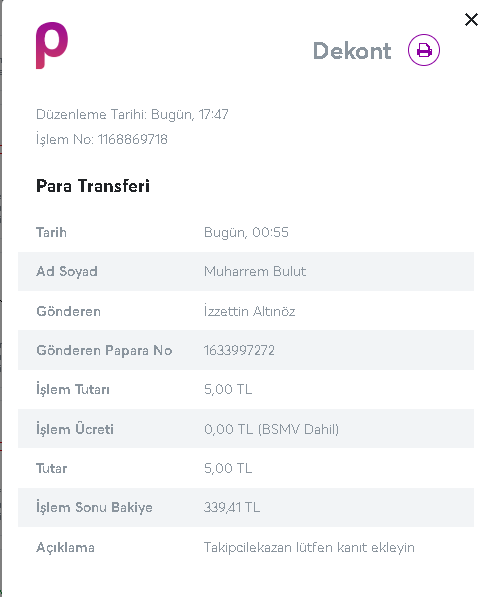Click the Papara logo

tap(52, 45)
